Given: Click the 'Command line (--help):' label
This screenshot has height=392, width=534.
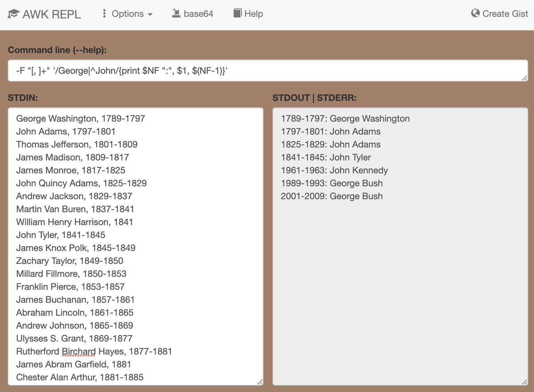Looking at the screenshot, I should click(57, 50).
